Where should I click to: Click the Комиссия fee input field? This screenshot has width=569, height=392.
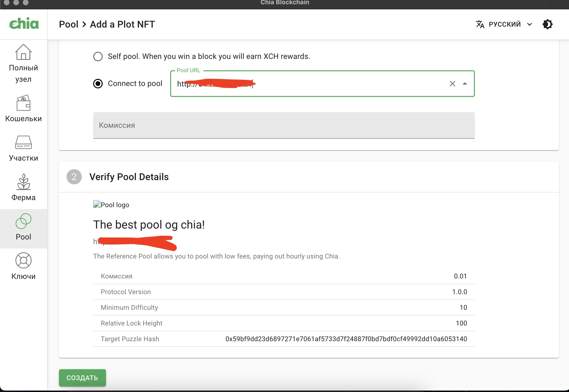pyautogui.click(x=284, y=125)
